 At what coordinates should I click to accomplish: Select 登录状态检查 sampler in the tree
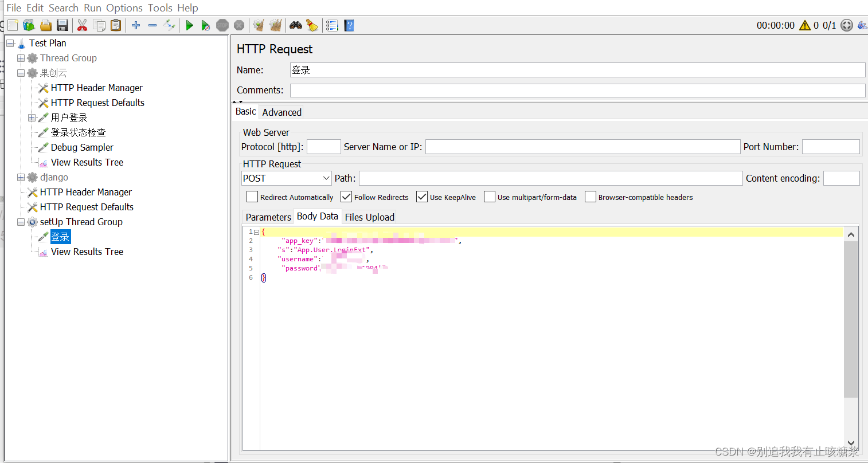pyautogui.click(x=78, y=132)
